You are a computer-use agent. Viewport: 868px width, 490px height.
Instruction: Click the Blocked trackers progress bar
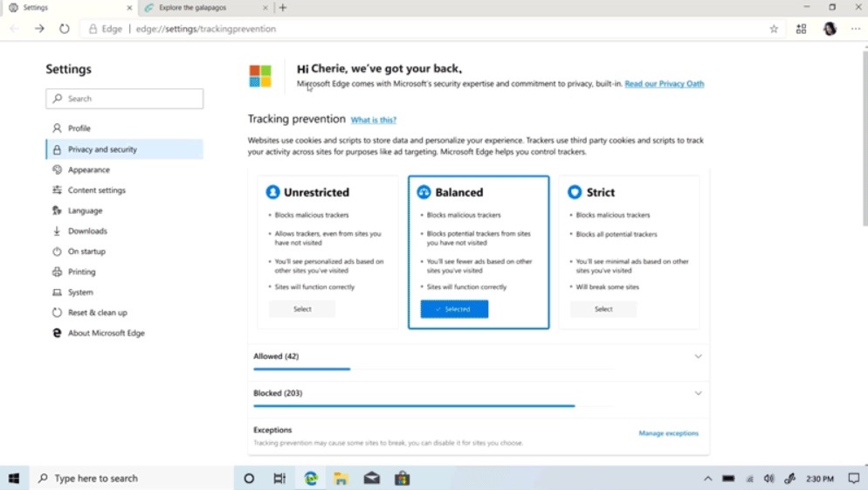pos(434,406)
